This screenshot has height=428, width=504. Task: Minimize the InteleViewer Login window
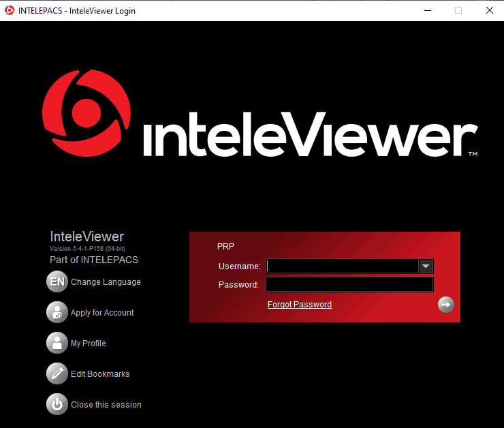[x=428, y=11]
